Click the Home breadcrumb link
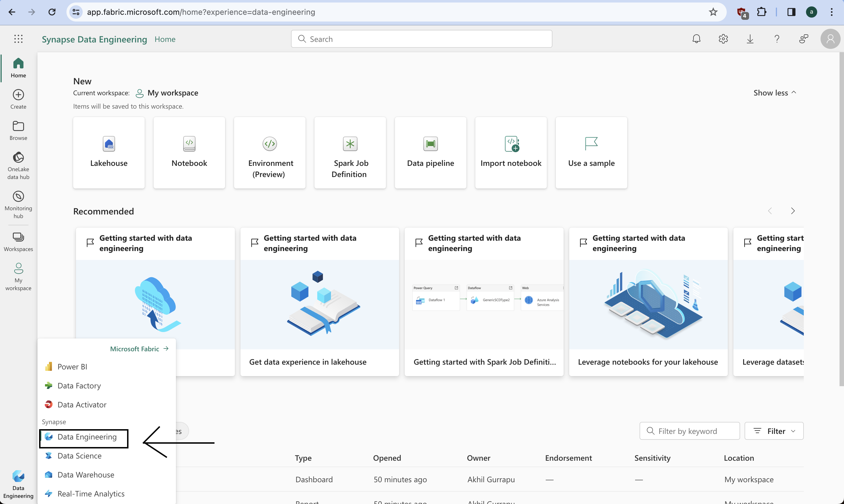Viewport: 844px width, 504px height. (165, 39)
